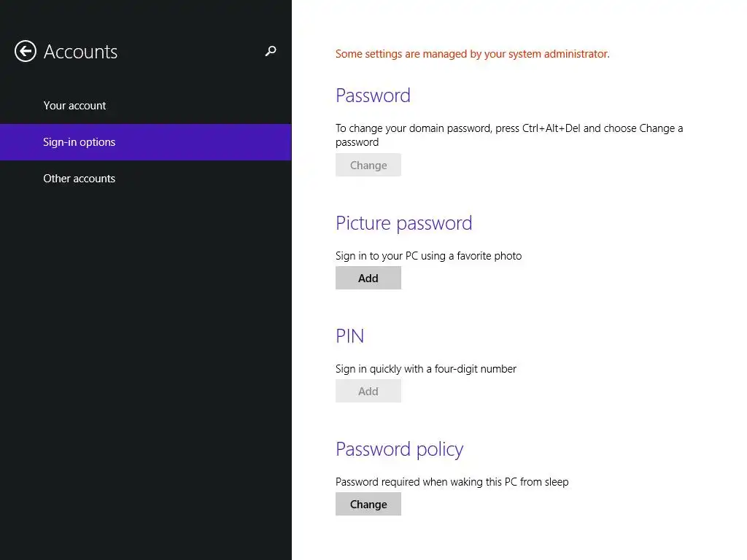Viewport: 747px width, 560px height.
Task: Click the PIN section heading
Action: (x=349, y=336)
